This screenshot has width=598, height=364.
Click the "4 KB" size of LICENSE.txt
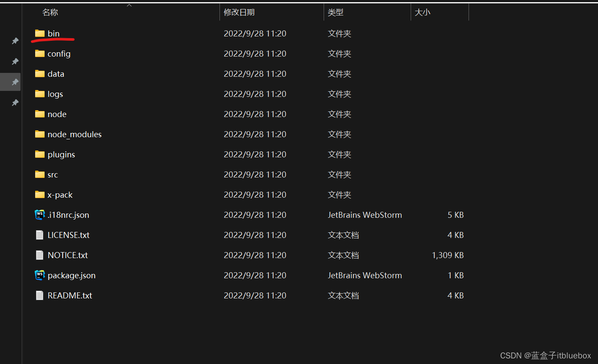(456, 235)
